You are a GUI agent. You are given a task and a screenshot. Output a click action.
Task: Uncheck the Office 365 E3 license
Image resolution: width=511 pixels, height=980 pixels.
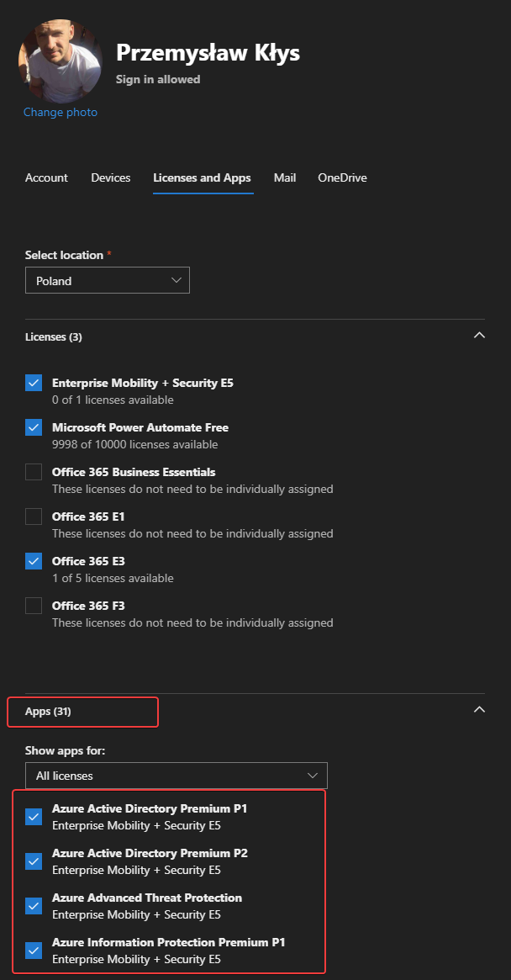click(x=33, y=561)
